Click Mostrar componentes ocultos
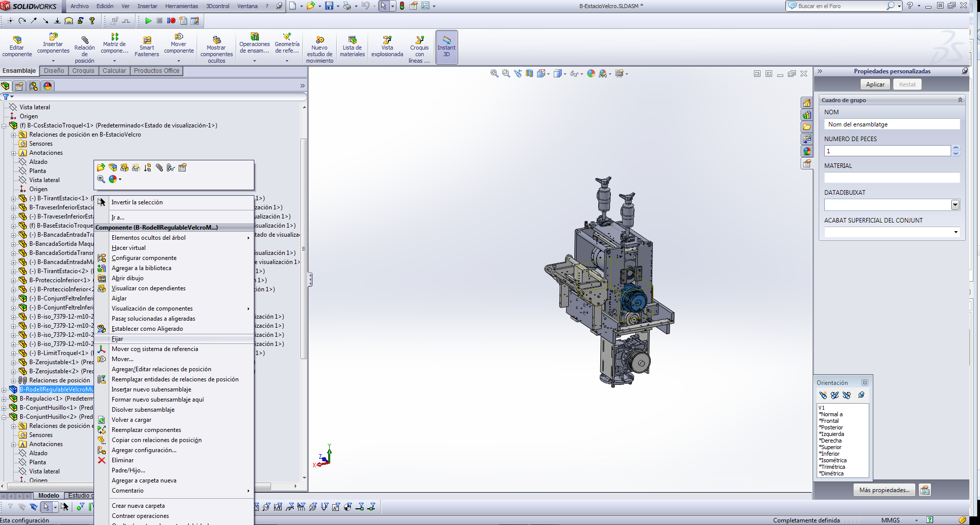Screen dimensions: 980x525 click(x=216, y=49)
